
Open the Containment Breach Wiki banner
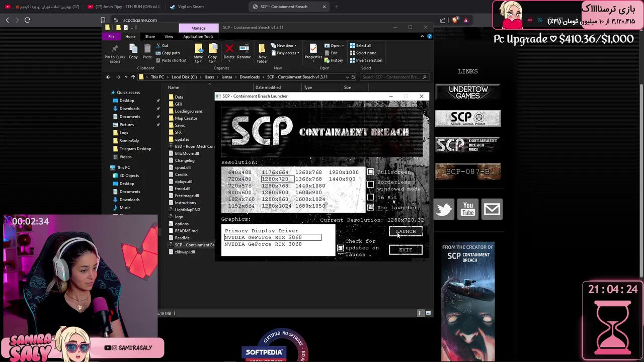[x=468, y=145]
